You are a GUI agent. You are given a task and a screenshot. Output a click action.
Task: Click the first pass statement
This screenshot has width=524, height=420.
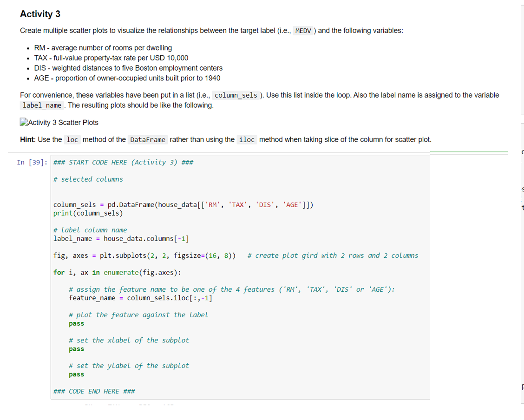click(x=76, y=323)
